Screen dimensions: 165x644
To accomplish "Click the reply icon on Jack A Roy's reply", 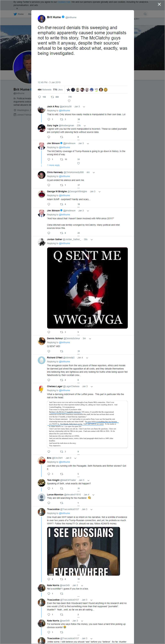I will pos(49,119).
